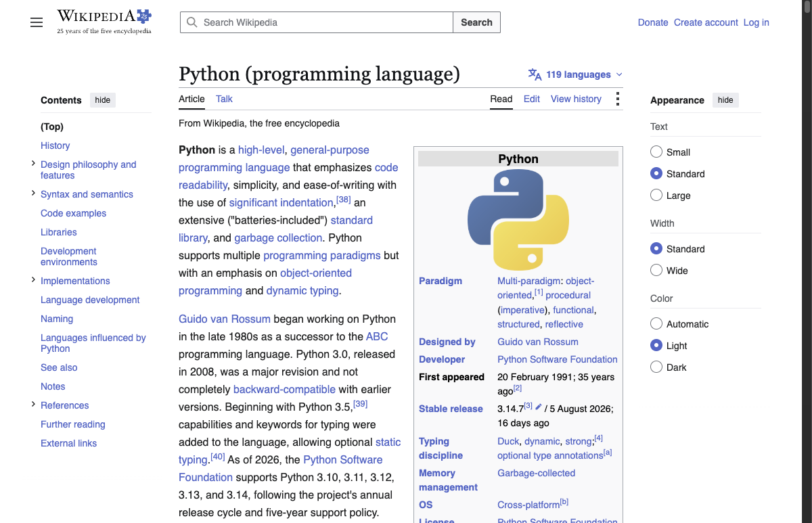Open Python Software Foundation developer link
Viewport: 812px width, 523px height.
coord(558,359)
